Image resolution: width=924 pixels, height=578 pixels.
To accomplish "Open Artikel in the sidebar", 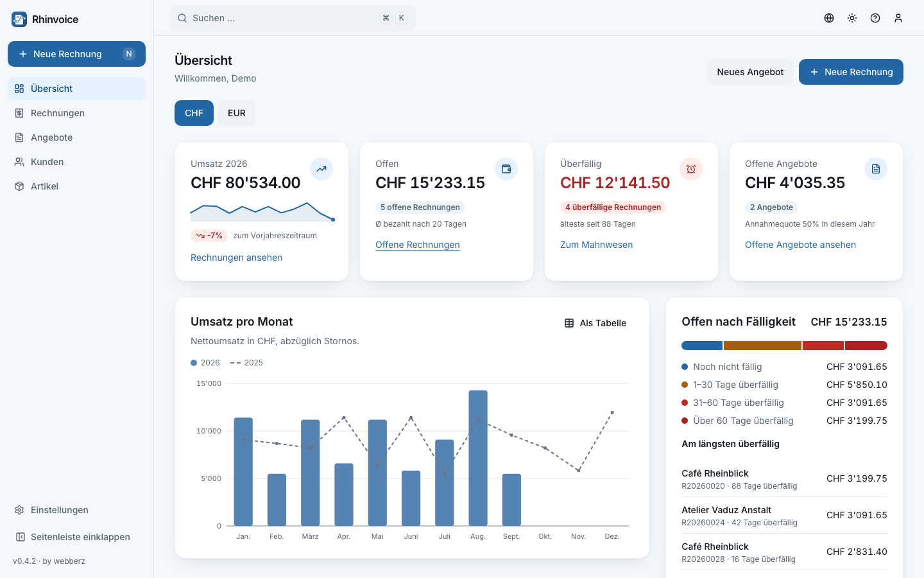I will pyautogui.click(x=76, y=186).
